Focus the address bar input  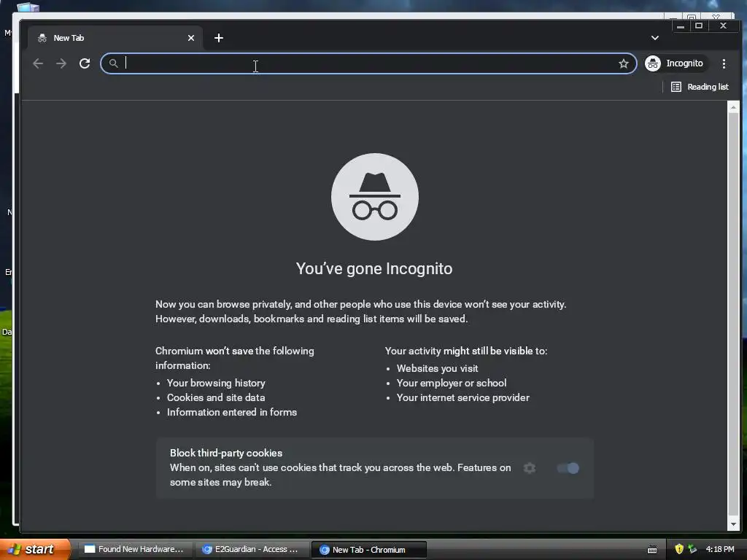tap(368, 63)
